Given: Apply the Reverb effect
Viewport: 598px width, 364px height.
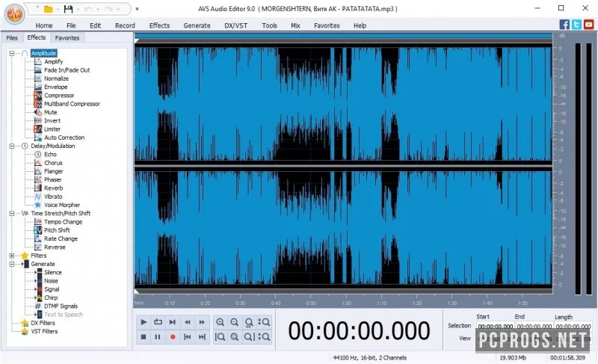Looking at the screenshot, I should [x=53, y=188].
